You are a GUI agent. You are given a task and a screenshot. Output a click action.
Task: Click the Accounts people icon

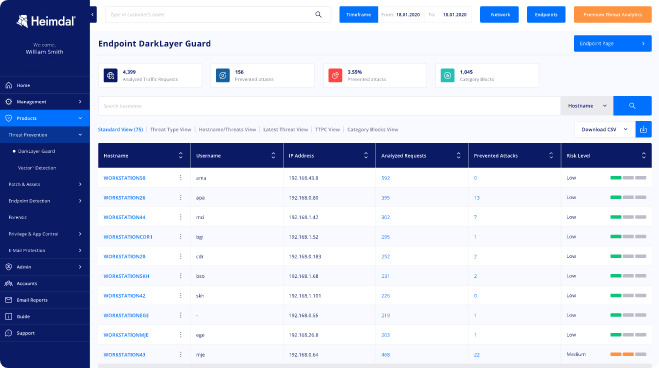pos(8,284)
